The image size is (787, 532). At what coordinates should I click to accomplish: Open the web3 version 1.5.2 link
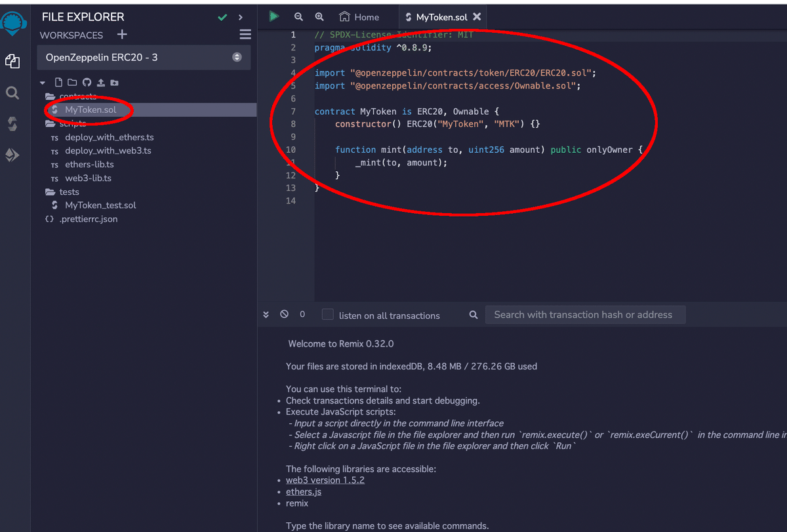325,480
